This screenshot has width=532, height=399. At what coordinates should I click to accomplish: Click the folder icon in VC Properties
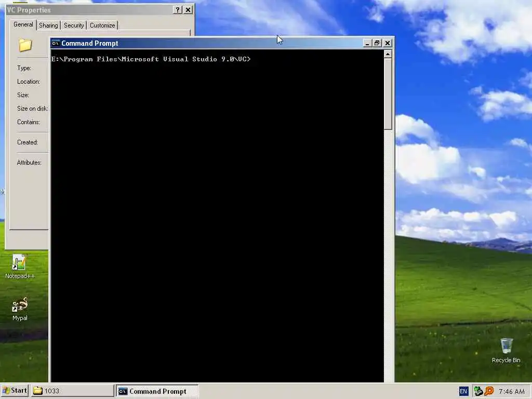(25, 45)
